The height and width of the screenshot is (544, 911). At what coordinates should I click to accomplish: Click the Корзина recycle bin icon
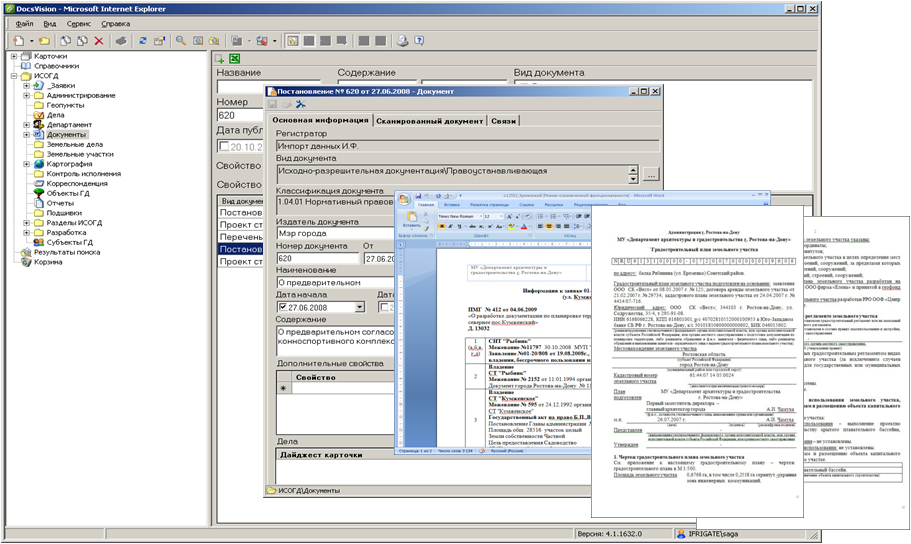(26, 262)
